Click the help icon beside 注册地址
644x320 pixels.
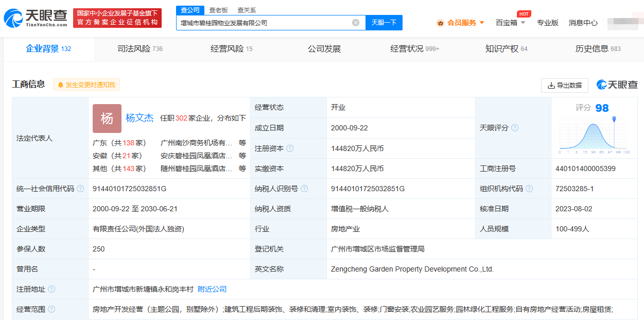(51, 289)
